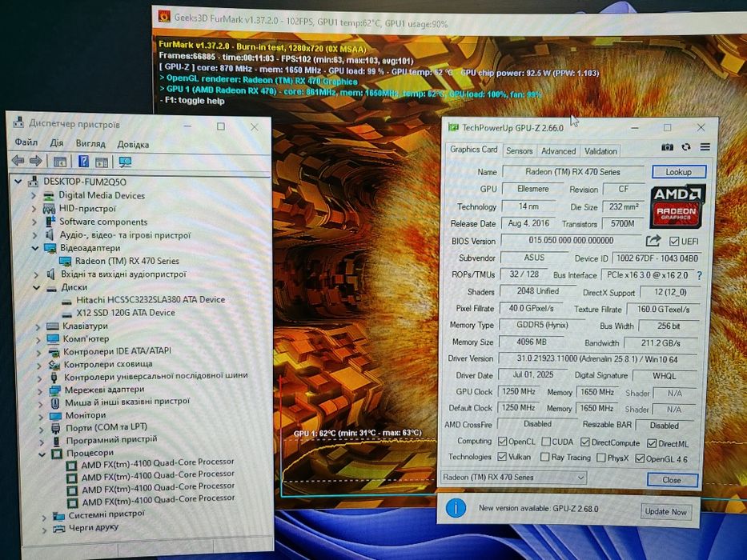Image resolution: width=747 pixels, height=560 pixels.
Task: Switch to the Advanced tab
Action: (x=558, y=151)
